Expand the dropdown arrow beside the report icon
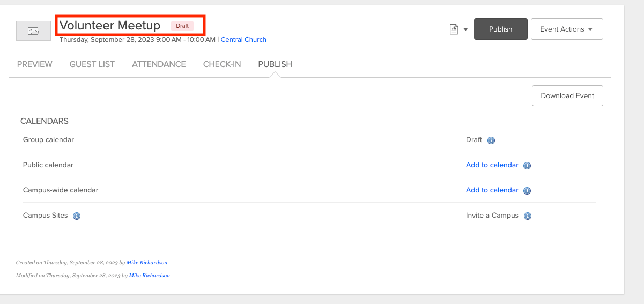644x304 pixels. click(x=465, y=29)
